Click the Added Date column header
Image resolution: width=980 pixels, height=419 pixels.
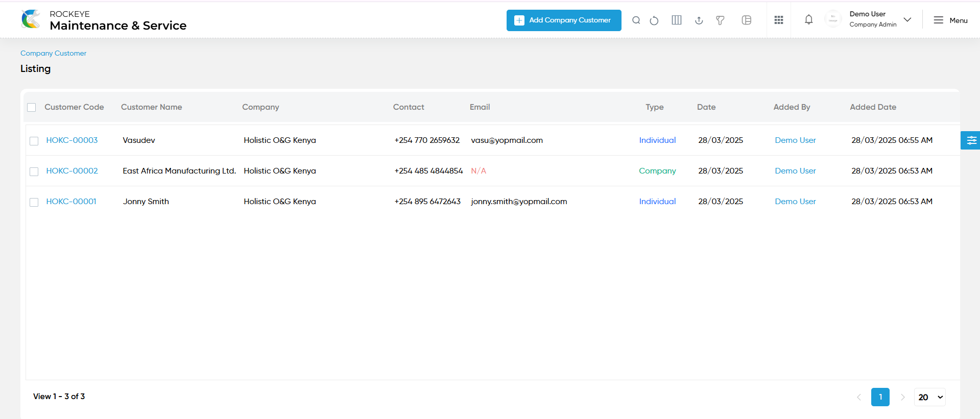point(873,107)
